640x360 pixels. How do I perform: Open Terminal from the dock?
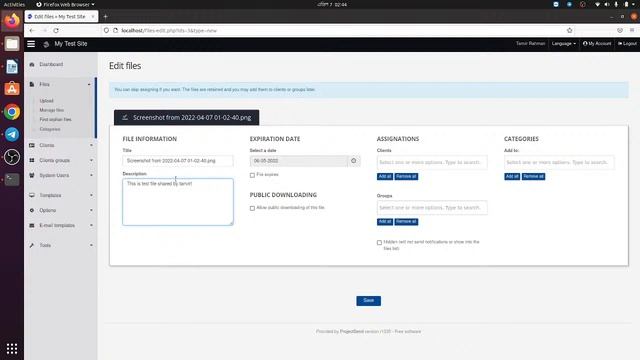click(12, 180)
